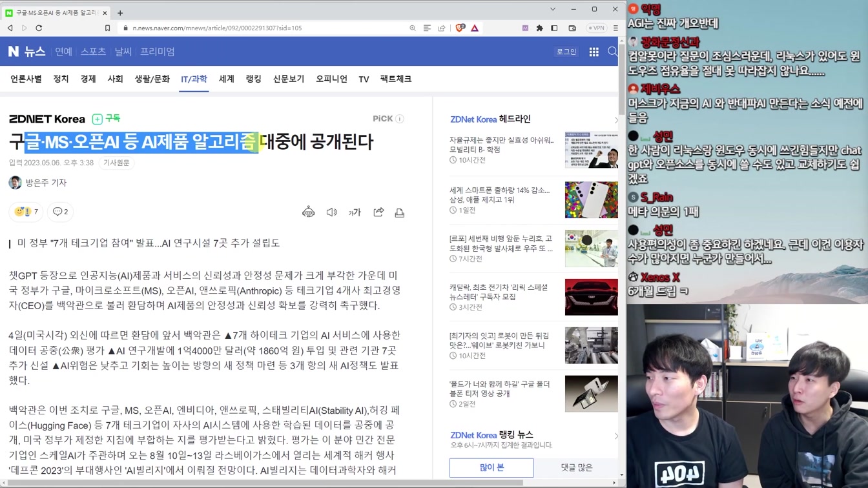Select the TV menu tab
Screen dimensions: 868x488
[364, 79]
